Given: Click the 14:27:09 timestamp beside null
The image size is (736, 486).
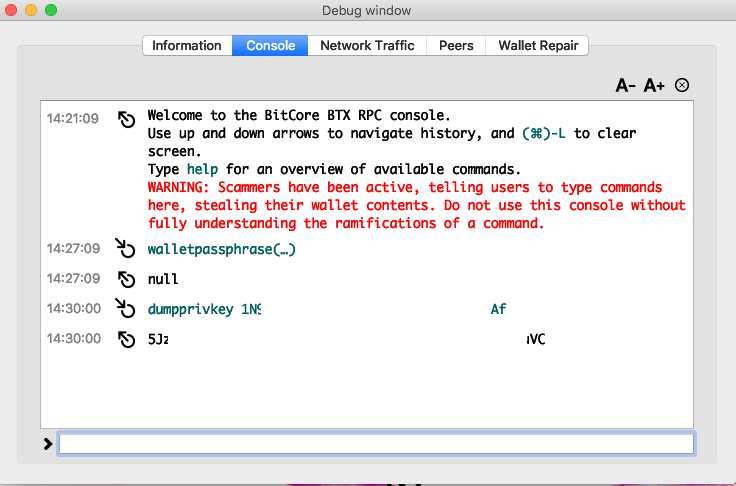Looking at the screenshot, I should pos(73,278).
